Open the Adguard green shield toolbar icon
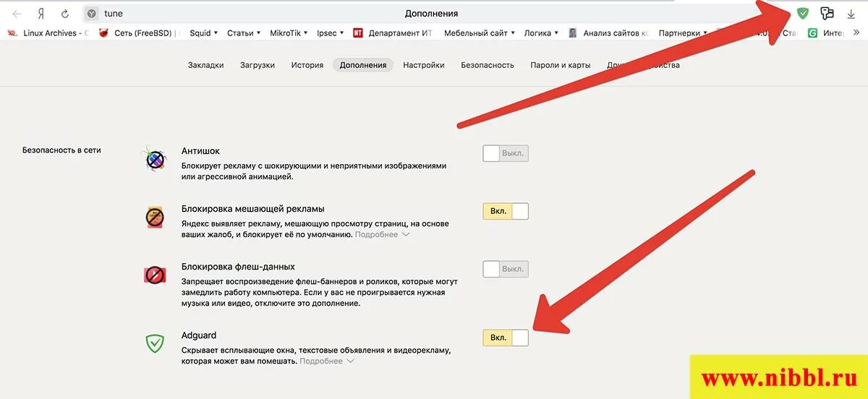Image resolution: width=868 pixels, height=399 pixels. 802,13
